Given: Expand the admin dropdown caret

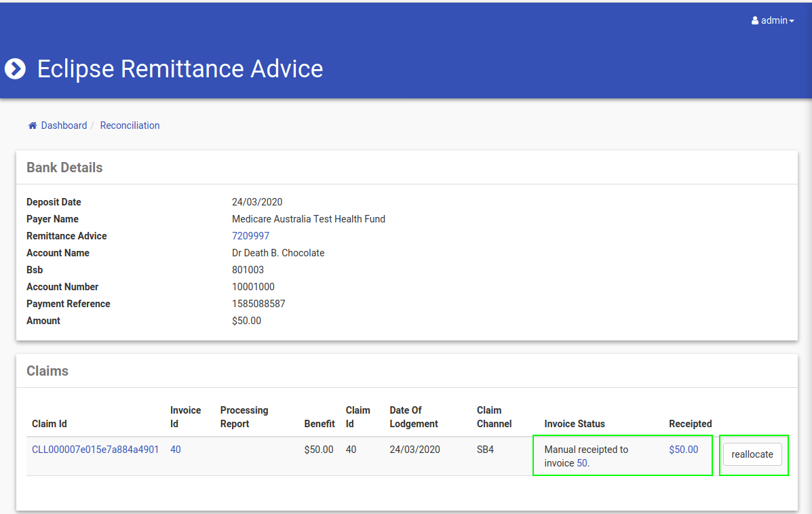Looking at the screenshot, I should [x=792, y=22].
